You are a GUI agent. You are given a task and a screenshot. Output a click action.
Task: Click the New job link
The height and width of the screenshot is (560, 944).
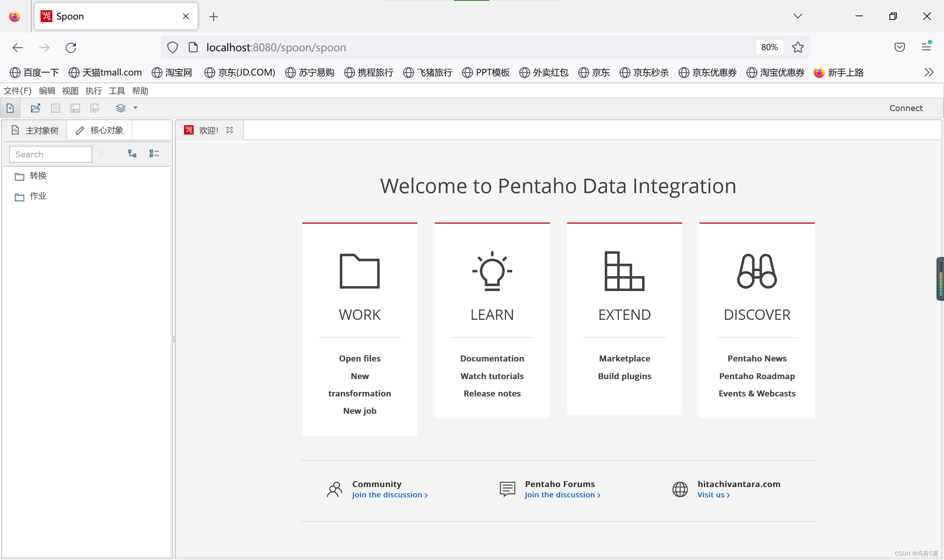pos(360,411)
